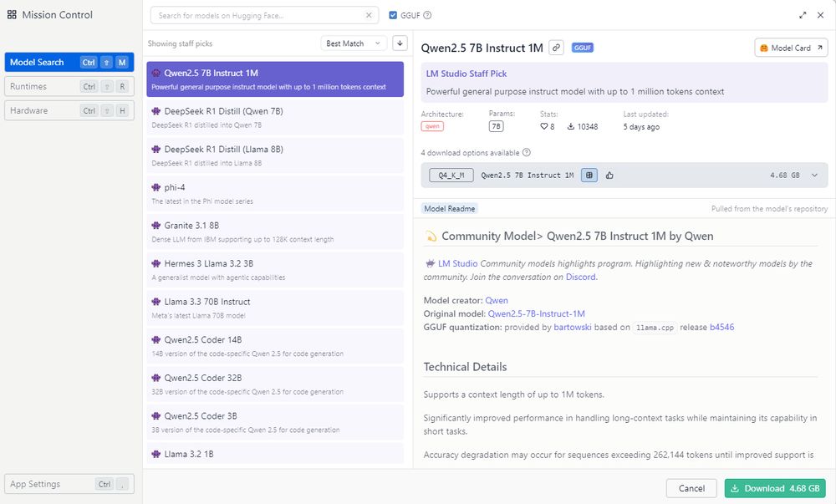This screenshot has height=504, width=836.
Task: Click the downloads count icon
Action: [x=570, y=126]
